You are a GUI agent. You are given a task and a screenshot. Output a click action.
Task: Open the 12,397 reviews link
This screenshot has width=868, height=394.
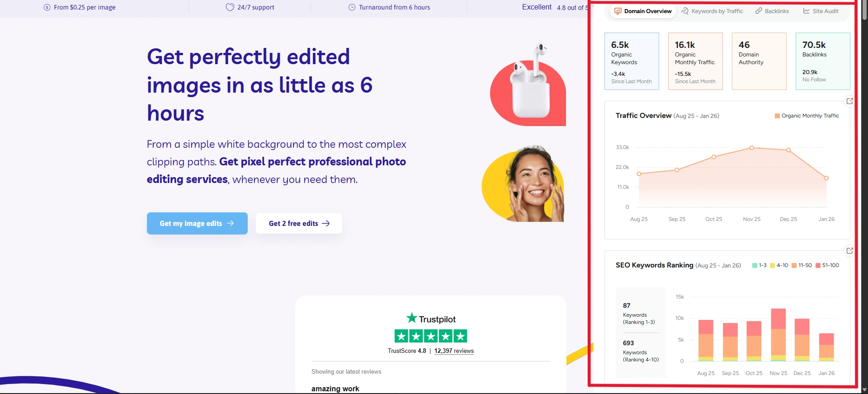(454, 351)
